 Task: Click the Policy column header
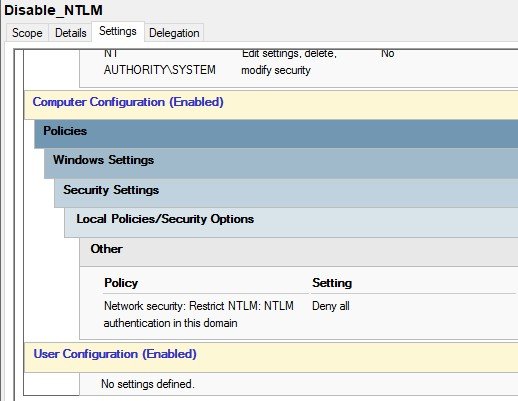tap(121, 283)
